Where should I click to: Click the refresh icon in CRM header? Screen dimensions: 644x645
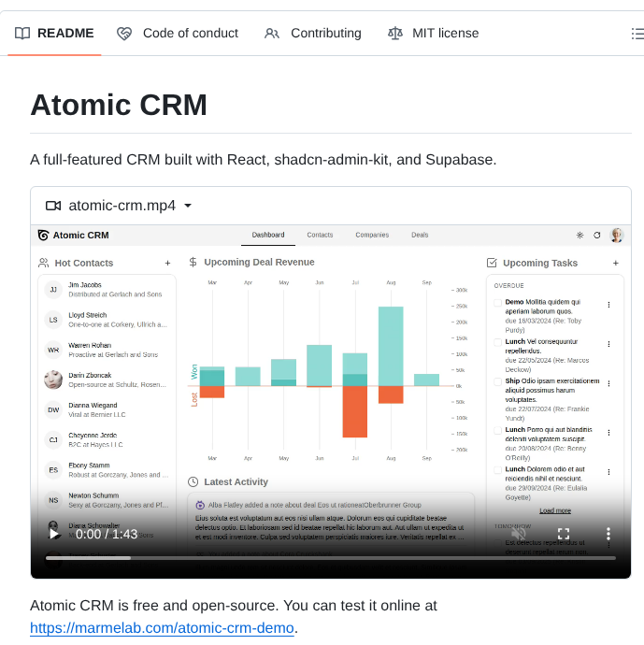[597, 235]
